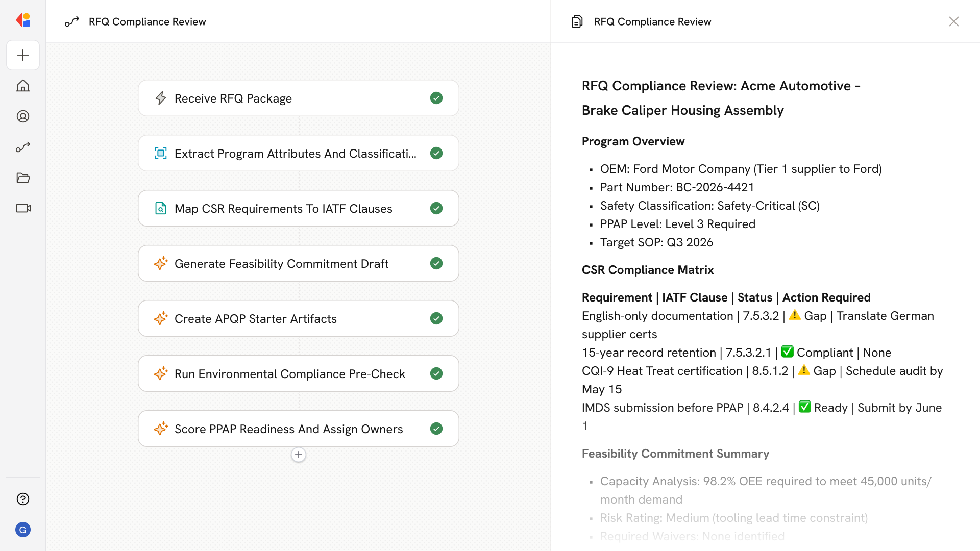The height and width of the screenshot is (551, 980).
Task: Click the app logo at top left
Action: click(23, 20)
